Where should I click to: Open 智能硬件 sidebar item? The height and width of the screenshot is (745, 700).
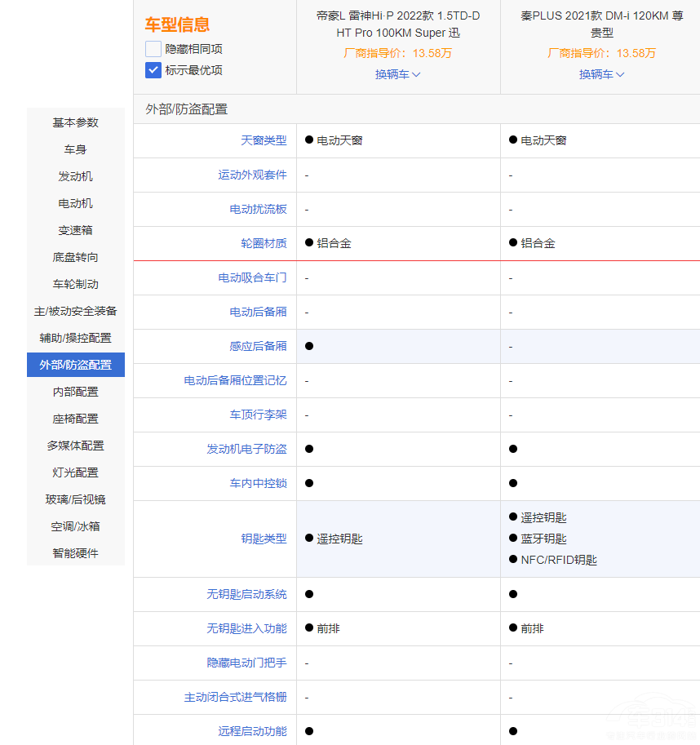click(76, 553)
